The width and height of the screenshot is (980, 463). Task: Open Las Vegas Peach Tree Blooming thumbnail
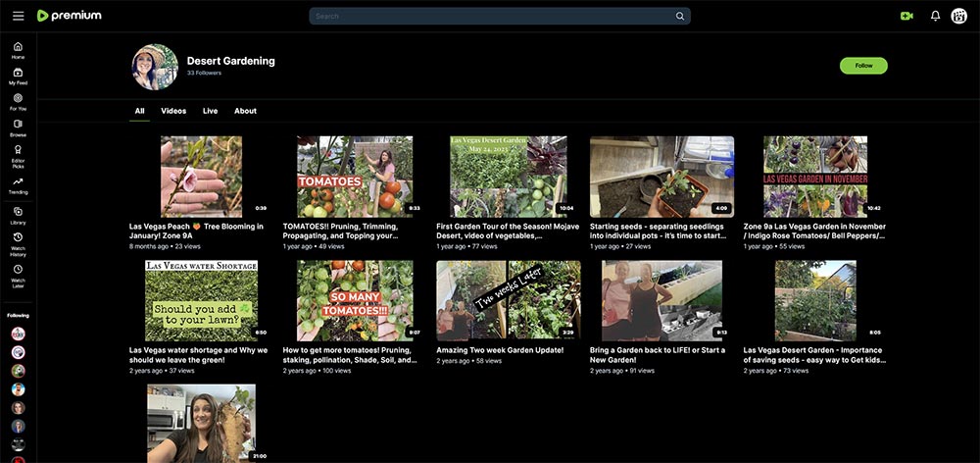(201, 177)
